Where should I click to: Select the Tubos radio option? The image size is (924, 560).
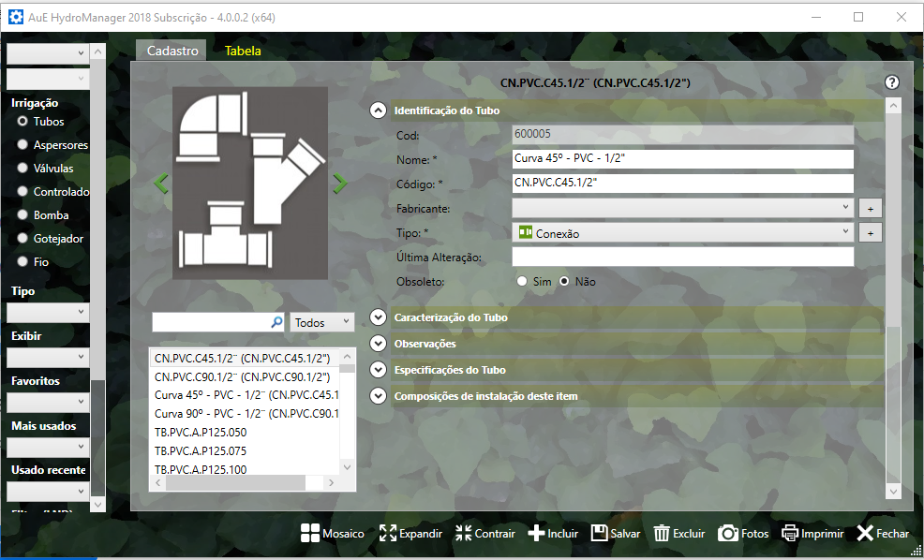(22, 122)
